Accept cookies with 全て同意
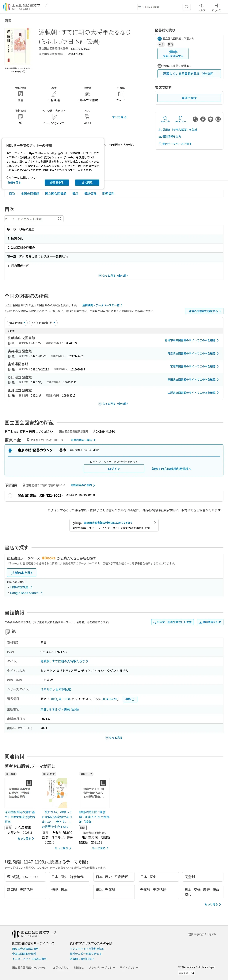228x980 pixels. tap(87, 183)
